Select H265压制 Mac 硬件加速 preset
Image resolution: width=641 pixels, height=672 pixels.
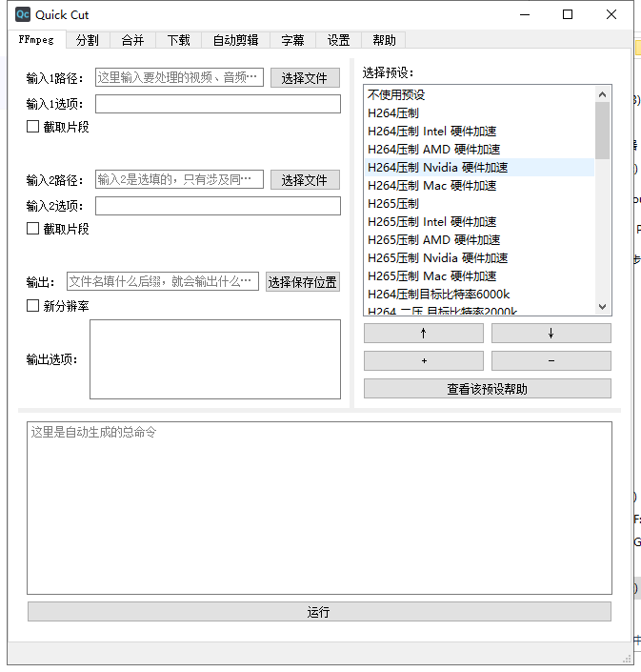coord(479,276)
